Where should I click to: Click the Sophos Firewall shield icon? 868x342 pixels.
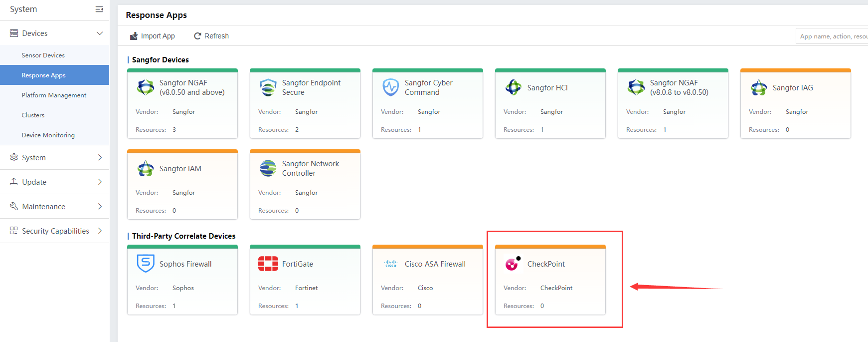[145, 263]
